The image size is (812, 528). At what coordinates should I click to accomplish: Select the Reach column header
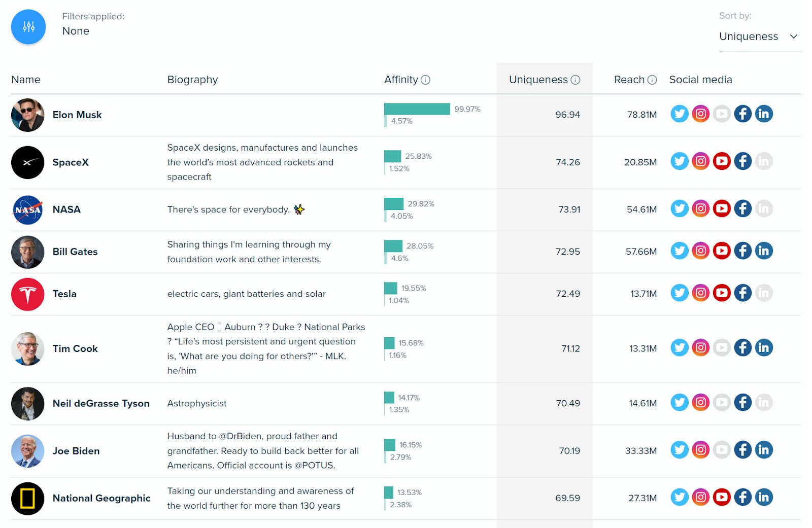tap(629, 80)
